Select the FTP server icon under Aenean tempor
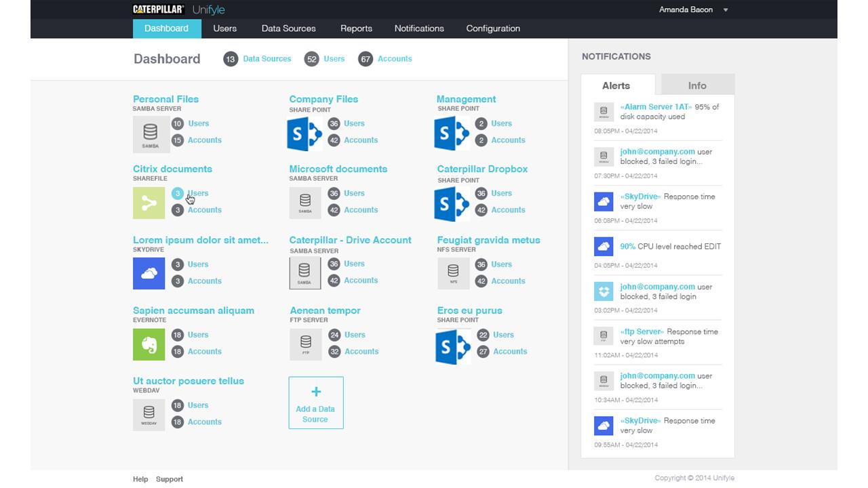Image resolution: width=868 pixels, height=488 pixels. coord(305,344)
